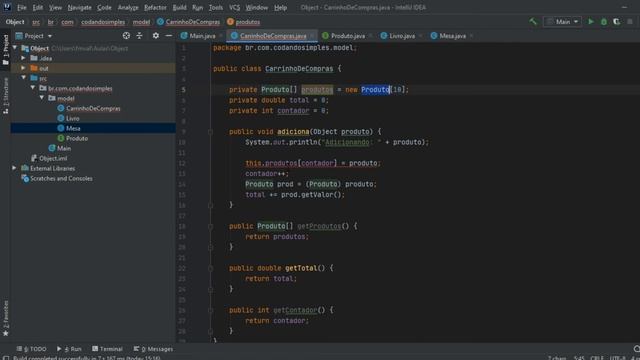This screenshot has width=640, height=360.
Task: Toggle fold marker for getTotal method
Action: tap(210, 268)
